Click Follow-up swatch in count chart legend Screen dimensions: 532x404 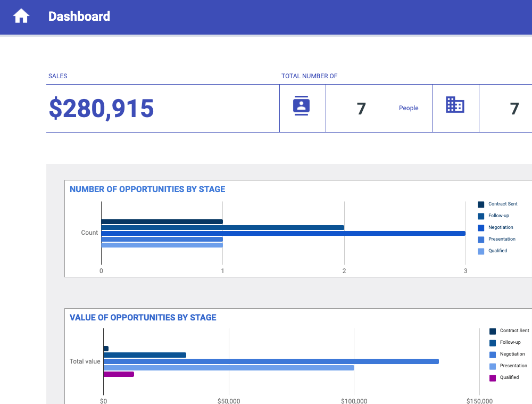[481, 216]
